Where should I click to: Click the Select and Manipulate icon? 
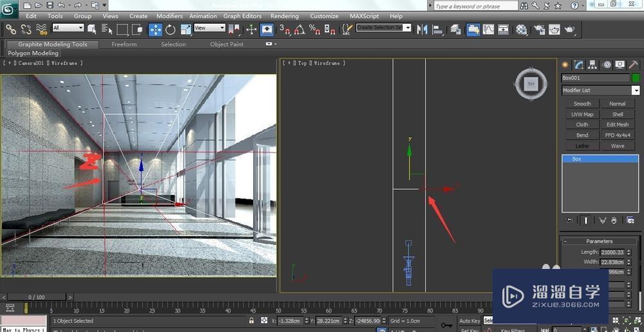tap(251, 29)
